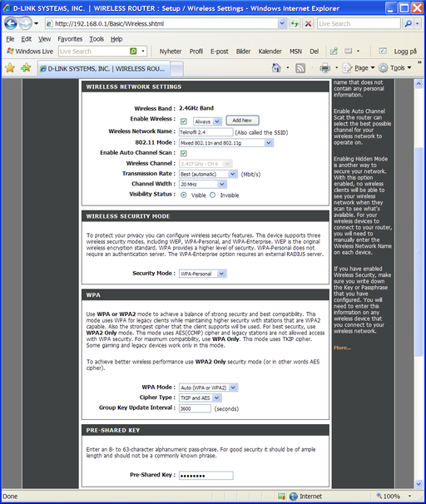The width and height of the screenshot is (426, 504).
Task: Toggle the Enable Wireless checkbox
Action: [184, 121]
